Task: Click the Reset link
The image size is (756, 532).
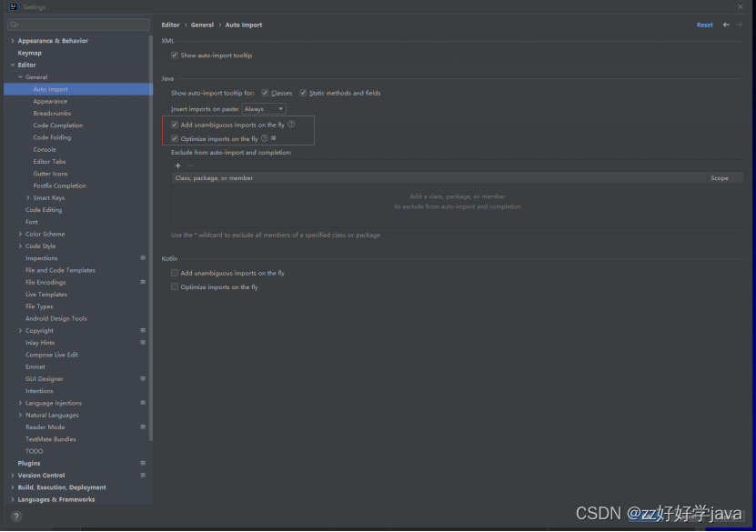Action: (x=704, y=25)
